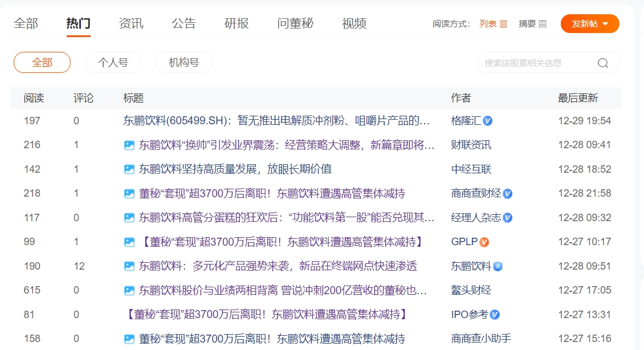Open the post about 电解质冲剂粉、咀嚼片产品
This screenshot has height=350, width=644.
coord(276,121)
